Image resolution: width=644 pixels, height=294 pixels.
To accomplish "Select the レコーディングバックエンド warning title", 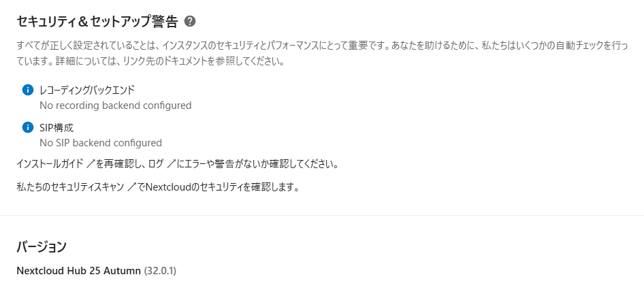I will point(86,90).
